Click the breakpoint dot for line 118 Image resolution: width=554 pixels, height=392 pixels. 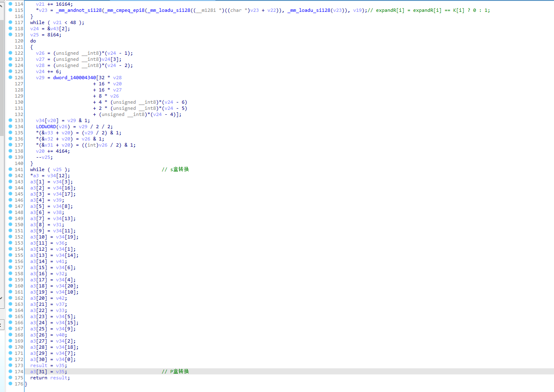click(x=11, y=29)
